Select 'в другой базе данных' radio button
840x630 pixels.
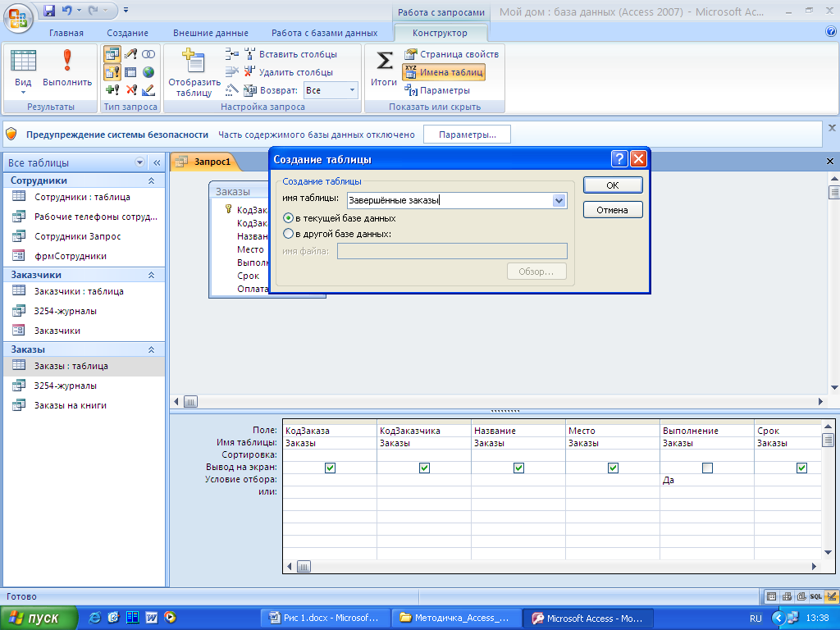point(288,234)
